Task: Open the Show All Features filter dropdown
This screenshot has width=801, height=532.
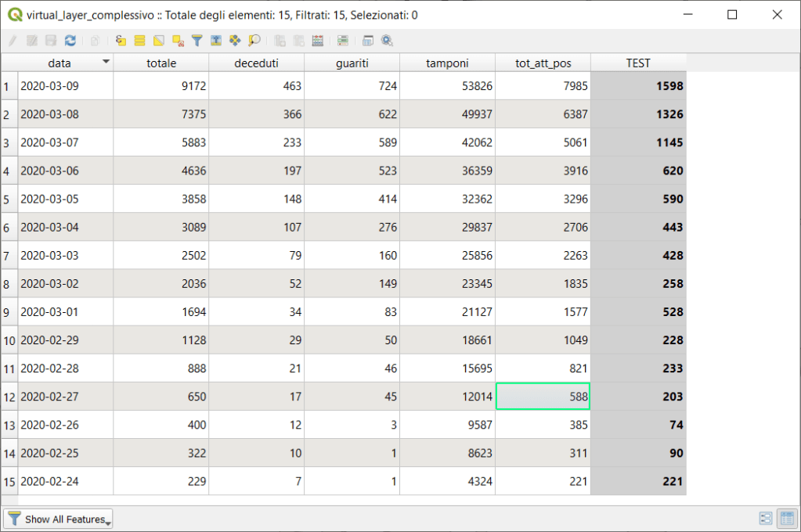Action: [60, 519]
